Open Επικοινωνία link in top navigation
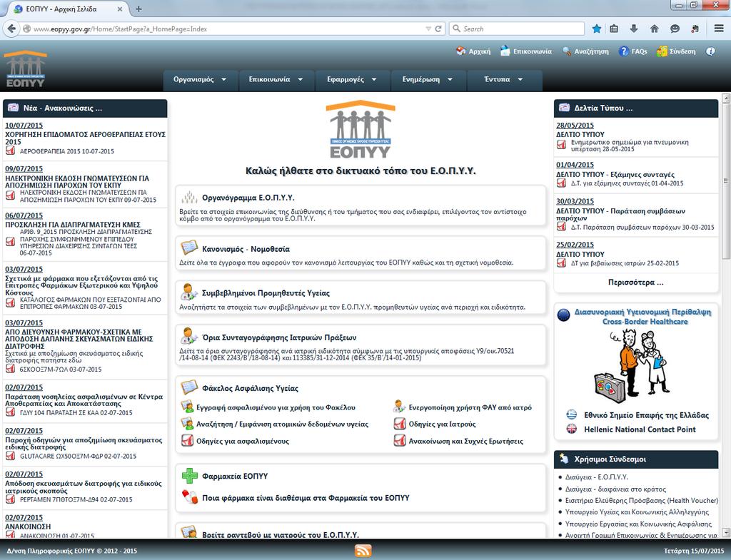 [x=526, y=51]
